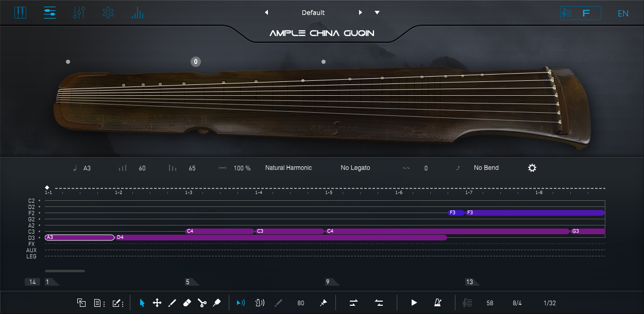The width and height of the screenshot is (644, 314).
Task: Edit default velocity value 80
Action: pyautogui.click(x=301, y=303)
